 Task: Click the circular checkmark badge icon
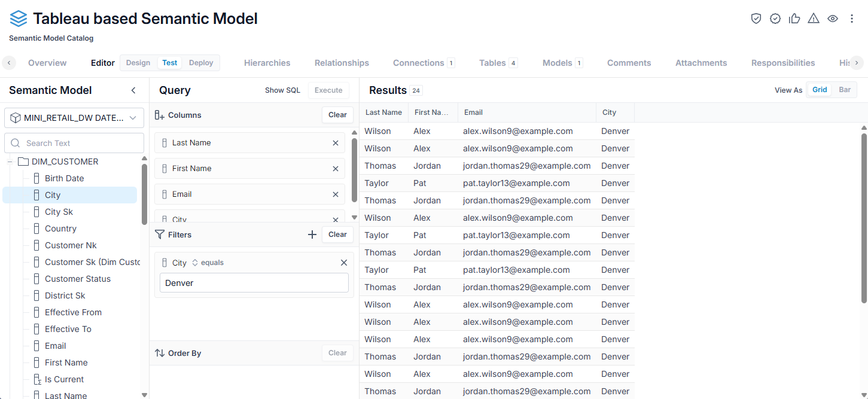click(775, 19)
